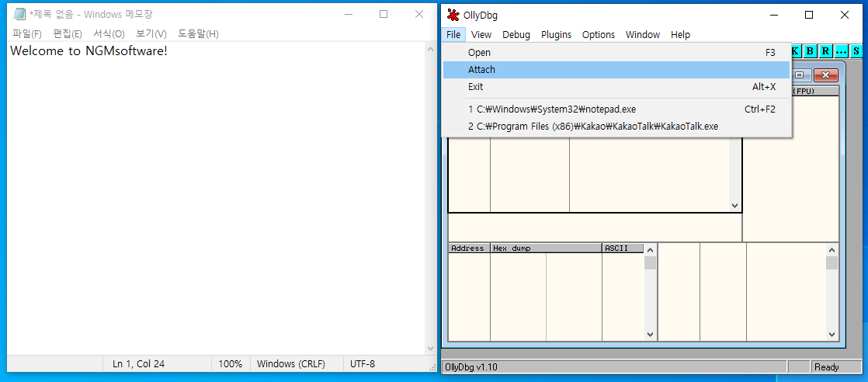Screen dimensions: 868x382
Task: Close the CPU child window
Action: tap(826, 75)
